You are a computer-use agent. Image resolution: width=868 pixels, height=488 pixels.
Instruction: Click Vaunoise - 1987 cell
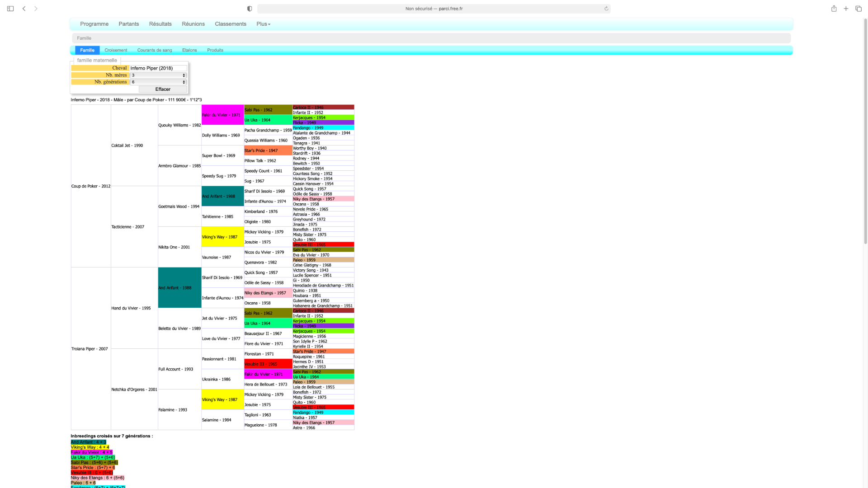(x=222, y=257)
